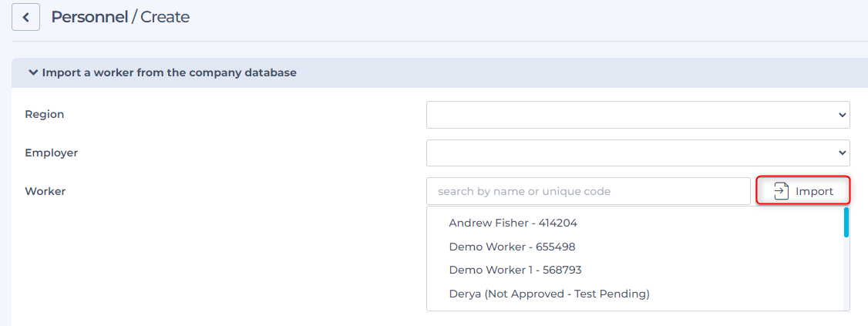Click the back arrow button

pyautogui.click(x=25, y=17)
